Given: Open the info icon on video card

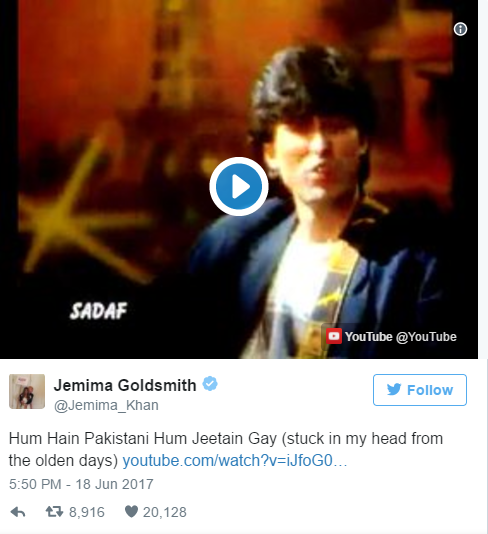Looking at the screenshot, I should pyautogui.click(x=460, y=29).
